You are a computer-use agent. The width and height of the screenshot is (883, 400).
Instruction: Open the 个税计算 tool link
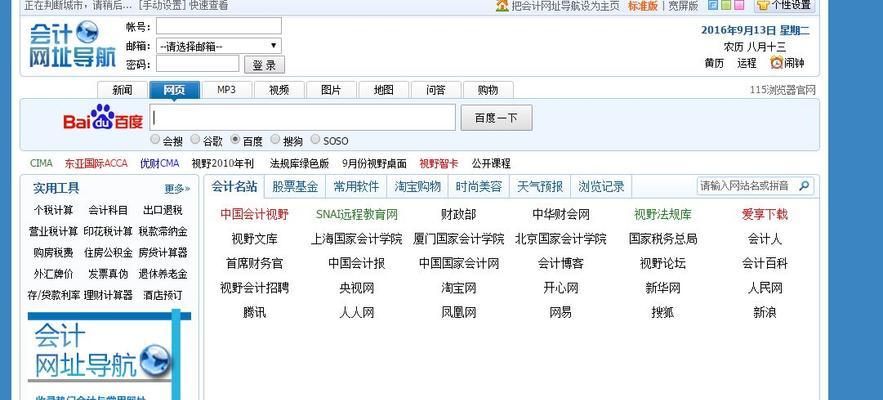53,210
